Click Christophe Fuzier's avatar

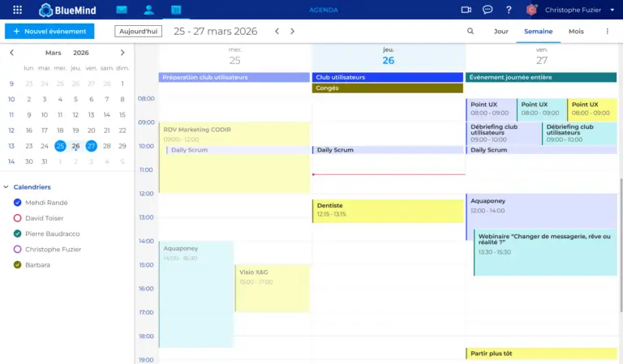tap(531, 10)
